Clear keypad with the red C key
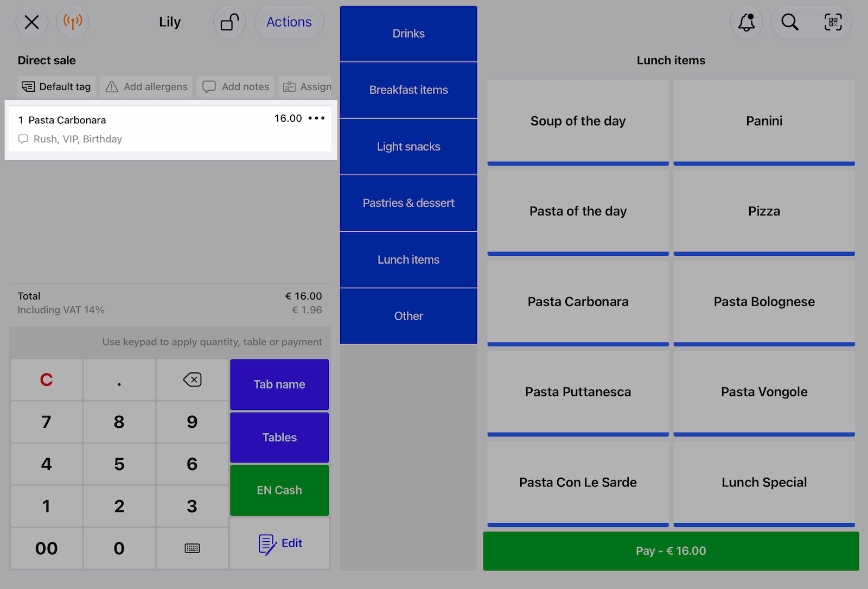868x589 pixels. pos(47,379)
